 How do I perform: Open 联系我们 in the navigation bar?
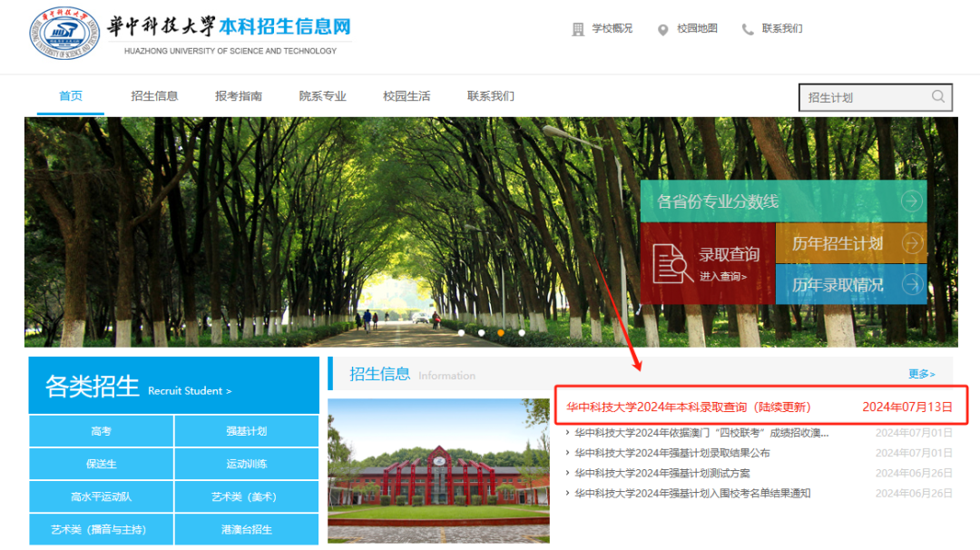tap(491, 96)
